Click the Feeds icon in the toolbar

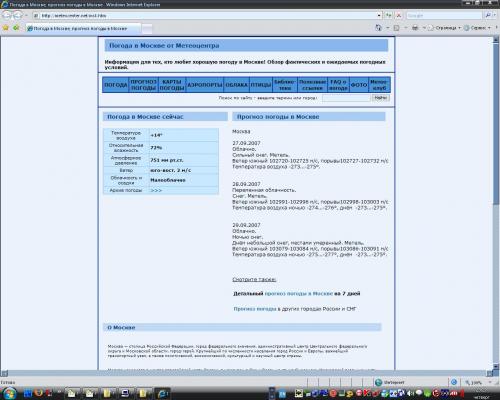397,28
